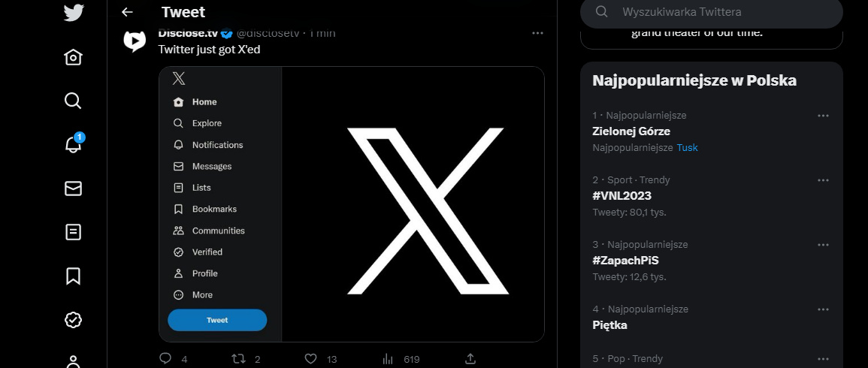The width and height of the screenshot is (868, 368).
Task: Click the Twitter bird logo
Action: [73, 12]
